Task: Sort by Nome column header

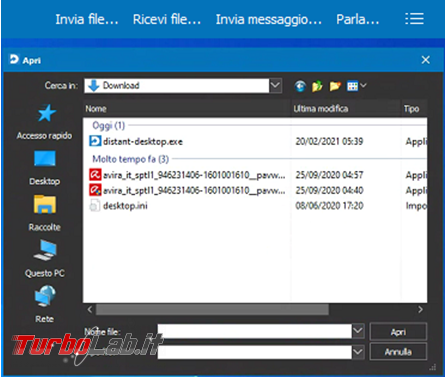Action: [187, 109]
